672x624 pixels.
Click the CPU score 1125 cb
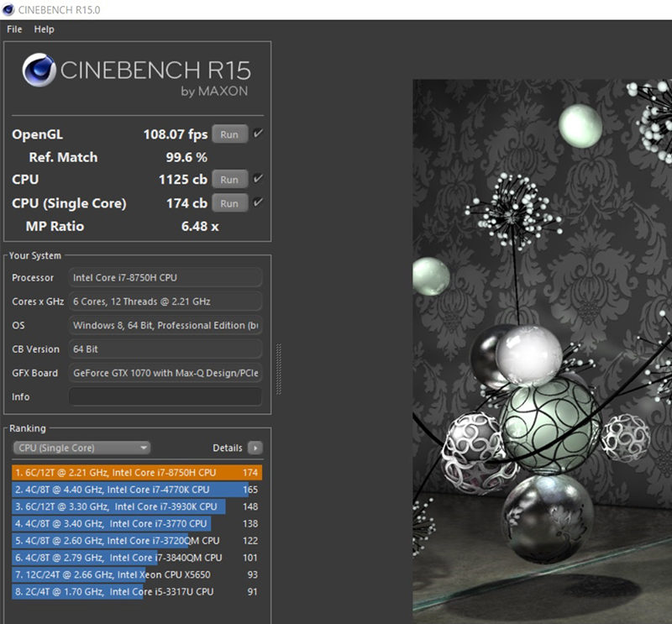pyautogui.click(x=183, y=180)
